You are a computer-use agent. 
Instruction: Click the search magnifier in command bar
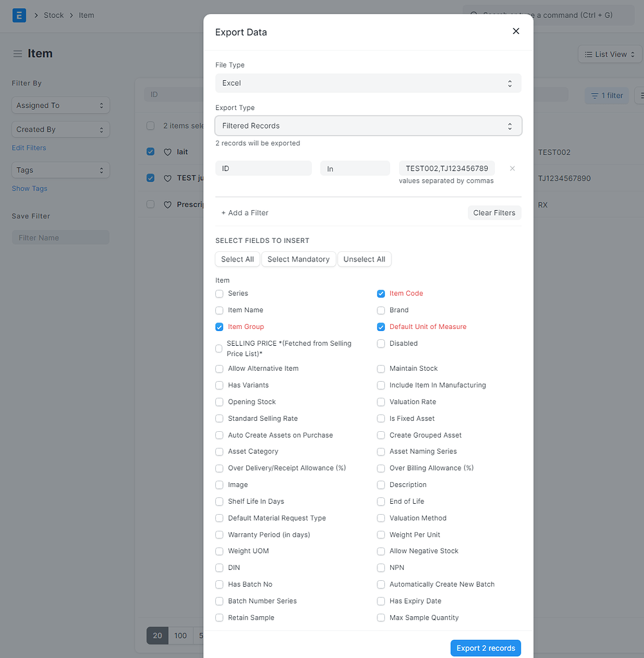click(473, 15)
